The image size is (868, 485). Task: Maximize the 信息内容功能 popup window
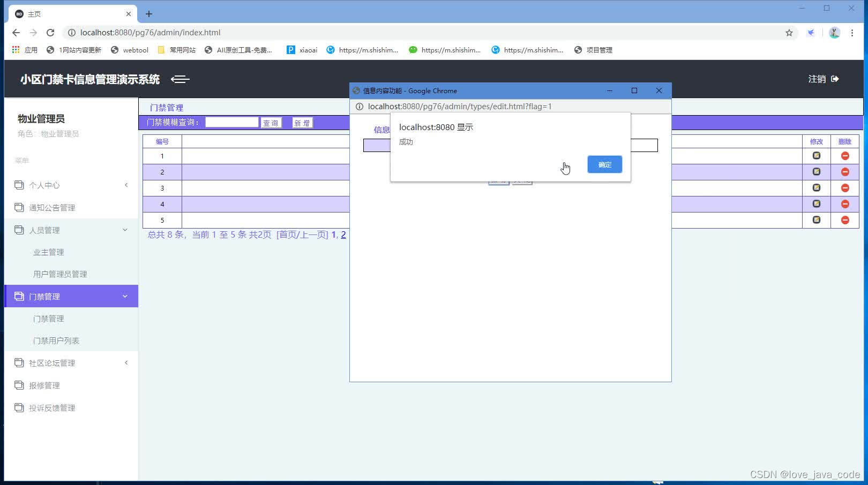[x=634, y=90]
